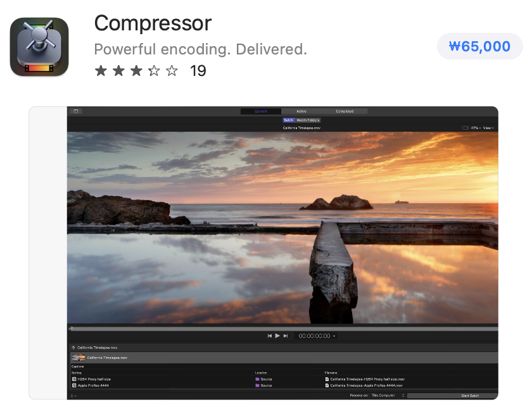
Task: Click the three-star rating display
Action: [136, 71]
